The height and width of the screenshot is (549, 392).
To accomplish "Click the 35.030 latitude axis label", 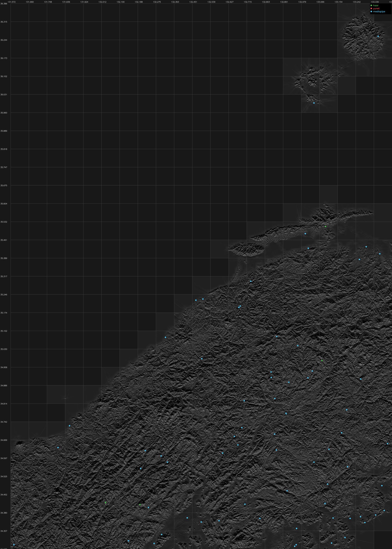I will 4,349.
